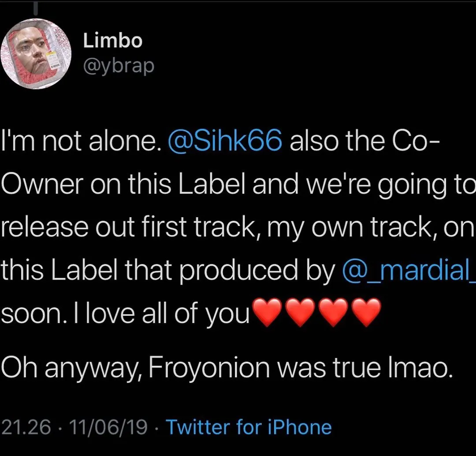Open the @ybrap handle
The height and width of the screenshot is (456, 476).
click(118, 66)
